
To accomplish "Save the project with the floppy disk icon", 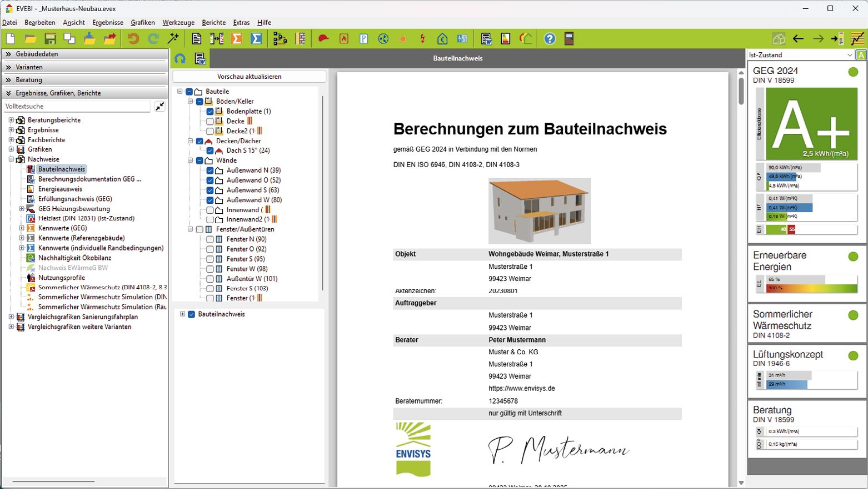I will (x=50, y=39).
